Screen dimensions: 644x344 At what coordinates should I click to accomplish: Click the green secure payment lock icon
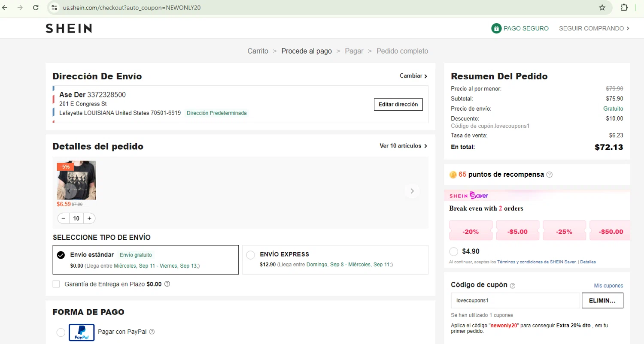point(496,28)
